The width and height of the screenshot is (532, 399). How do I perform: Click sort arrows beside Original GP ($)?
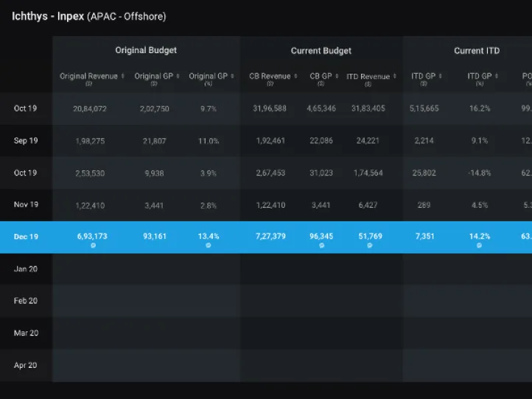[178, 76]
